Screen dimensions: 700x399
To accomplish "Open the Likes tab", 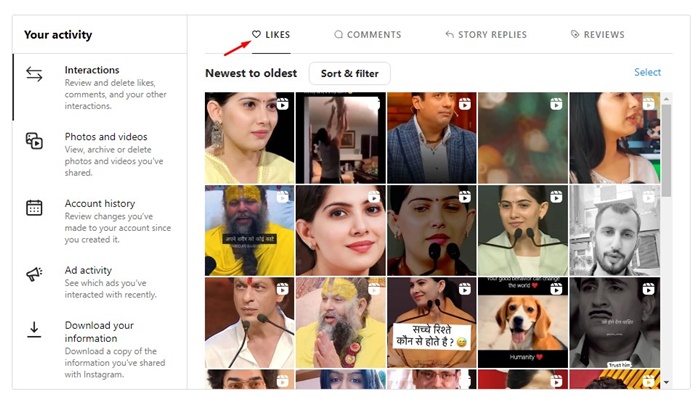I will [x=271, y=35].
